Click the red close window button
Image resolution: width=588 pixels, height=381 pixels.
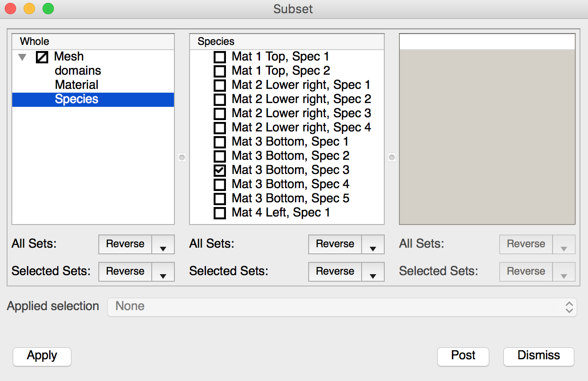pyautogui.click(x=10, y=9)
